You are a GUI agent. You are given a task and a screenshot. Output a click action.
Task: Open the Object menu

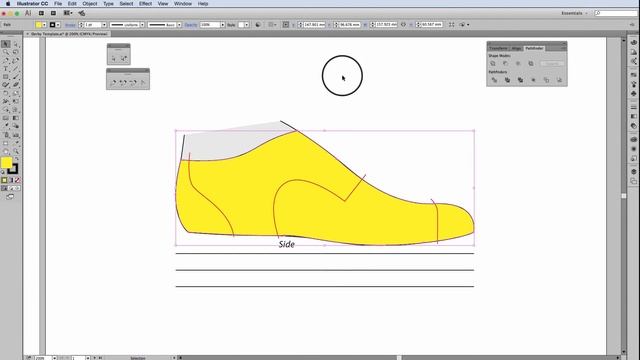pos(90,4)
